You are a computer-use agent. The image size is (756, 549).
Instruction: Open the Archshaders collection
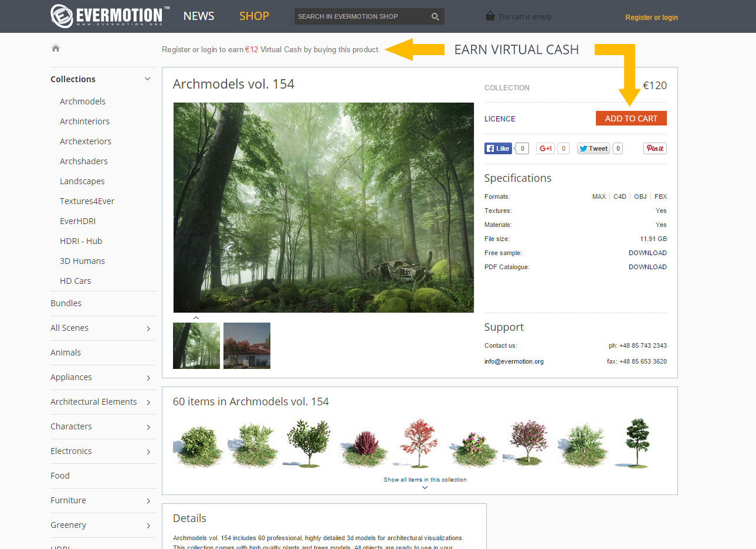(x=84, y=161)
